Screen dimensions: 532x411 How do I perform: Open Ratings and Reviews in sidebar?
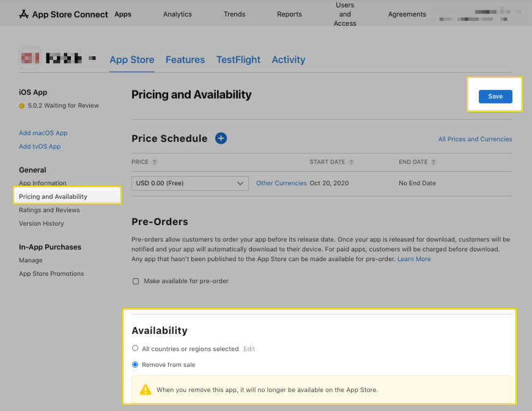coord(50,210)
